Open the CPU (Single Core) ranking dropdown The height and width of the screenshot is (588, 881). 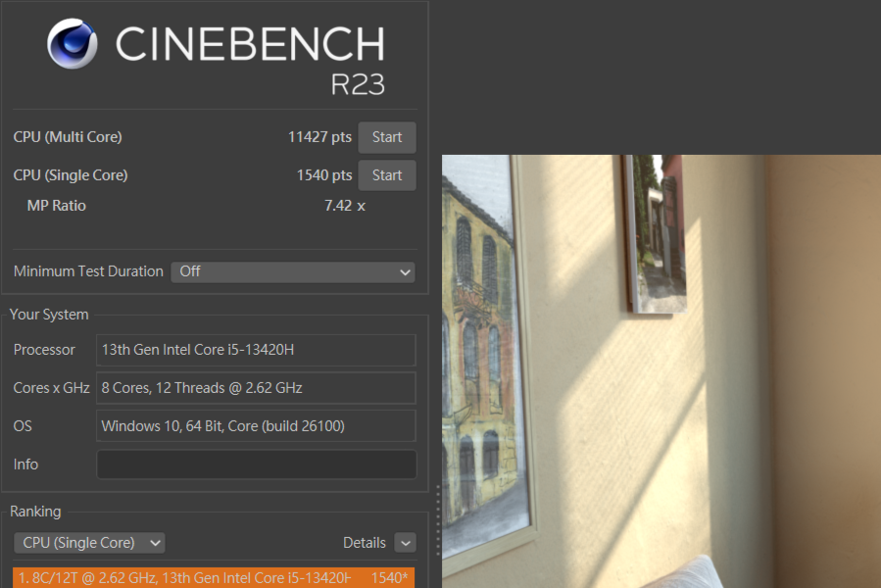coord(89,543)
